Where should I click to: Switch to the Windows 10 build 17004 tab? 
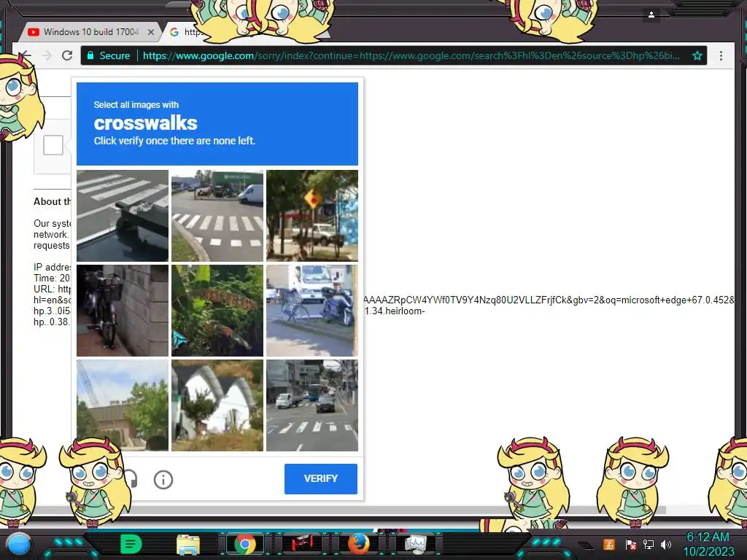[90, 32]
